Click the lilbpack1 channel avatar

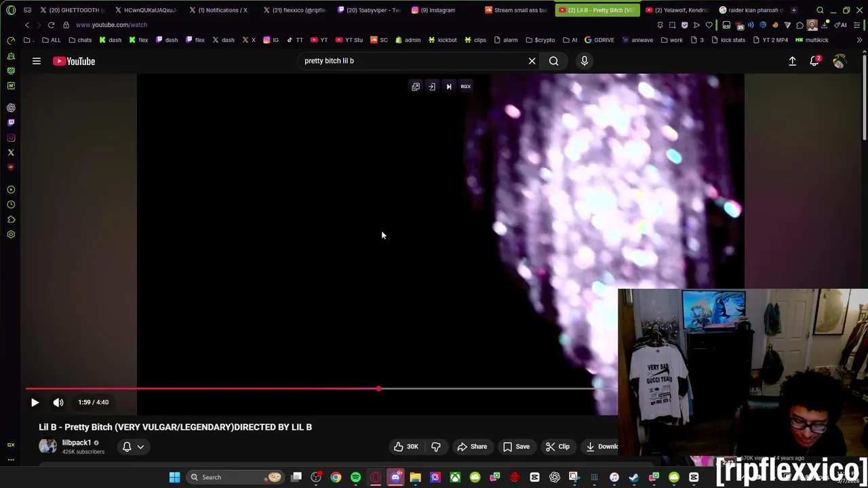(x=47, y=446)
